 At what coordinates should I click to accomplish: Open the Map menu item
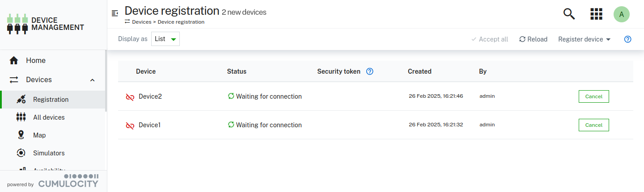tap(53, 135)
